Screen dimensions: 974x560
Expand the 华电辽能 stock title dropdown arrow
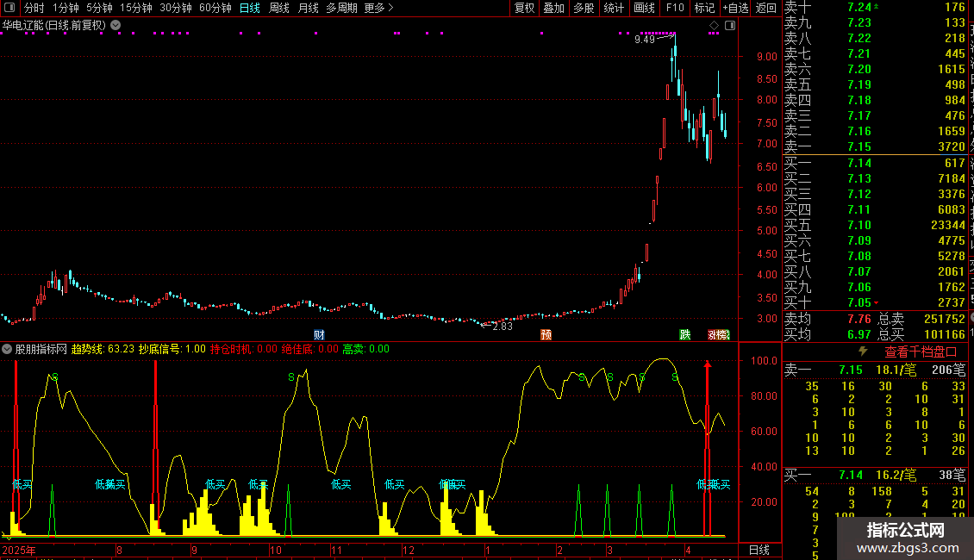(x=116, y=25)
